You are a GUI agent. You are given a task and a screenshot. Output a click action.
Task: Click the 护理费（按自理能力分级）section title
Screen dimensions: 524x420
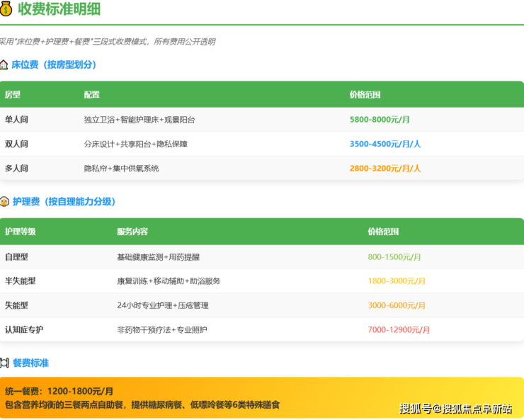click(64, 202)
